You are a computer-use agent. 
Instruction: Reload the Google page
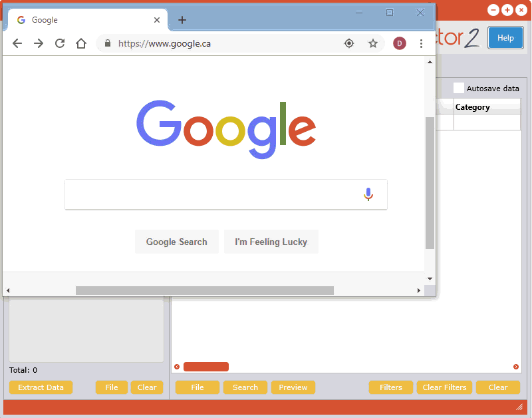[x=60, y=43]
